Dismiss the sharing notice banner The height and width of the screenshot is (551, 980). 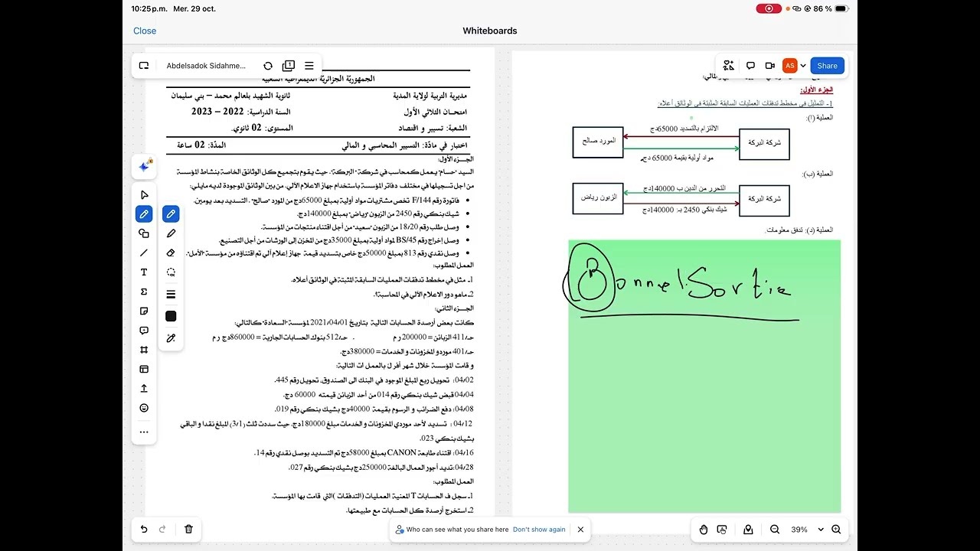[580, 530]
